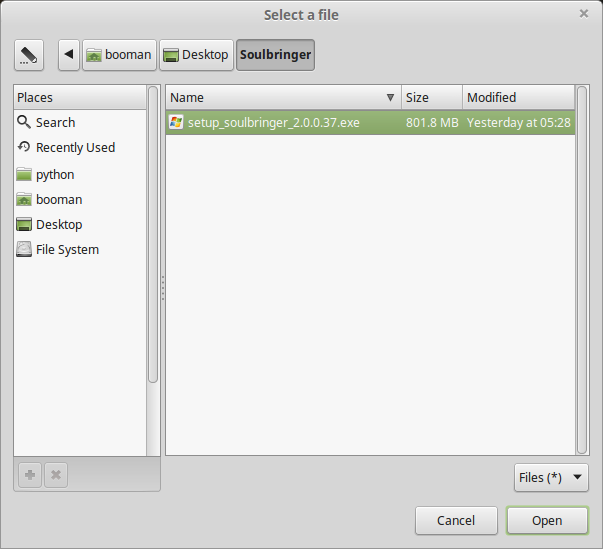Open Recently Used in Places
Screen dimensions: 603x549
point(80,147)
